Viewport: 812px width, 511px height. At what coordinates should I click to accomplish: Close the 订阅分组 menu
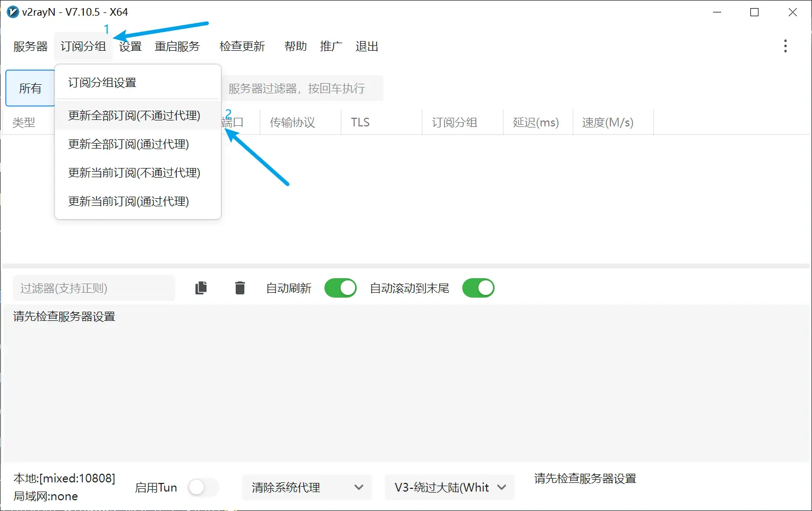coord(83,46)
